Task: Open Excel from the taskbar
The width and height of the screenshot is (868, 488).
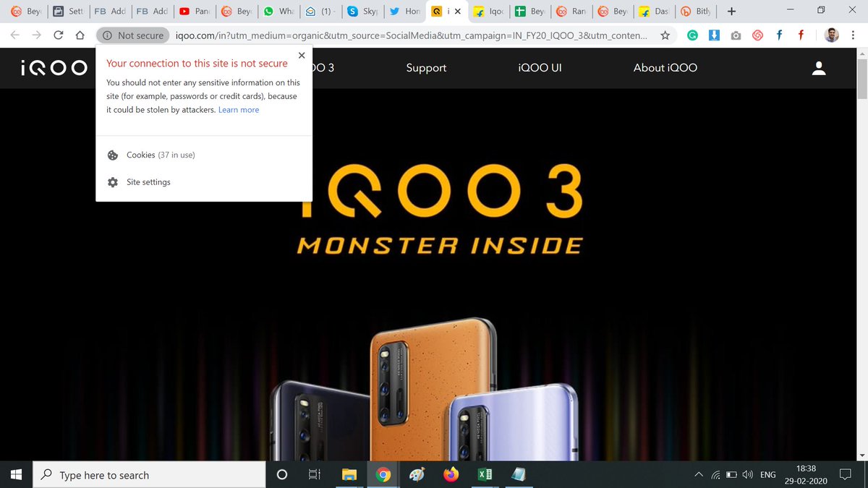Action: pos(485,475)
